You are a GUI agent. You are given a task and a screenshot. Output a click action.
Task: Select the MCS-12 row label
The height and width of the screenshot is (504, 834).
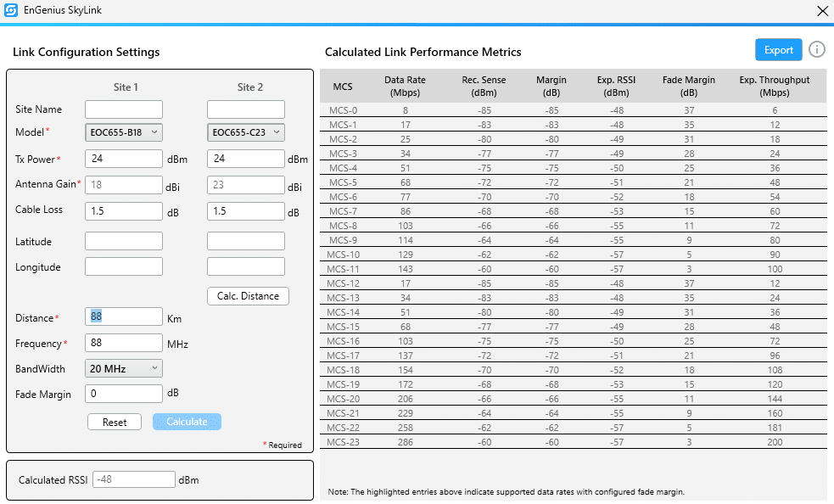tap(343, 283)
